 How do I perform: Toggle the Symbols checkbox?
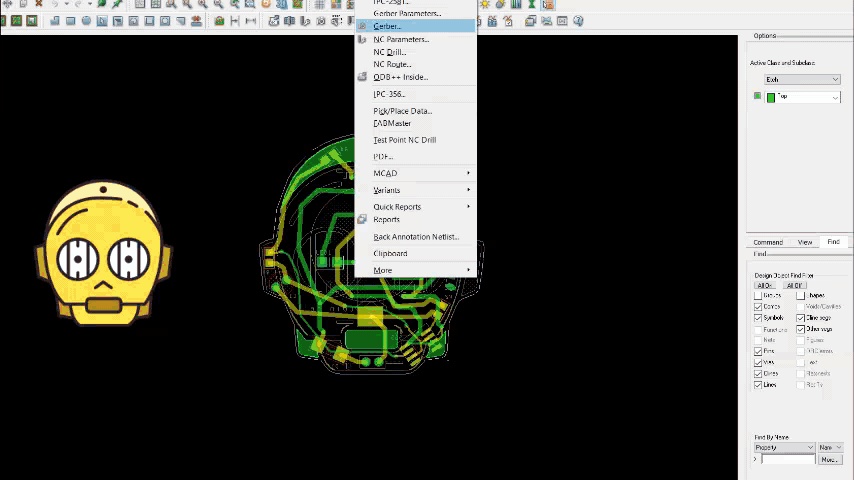[758, 318]
